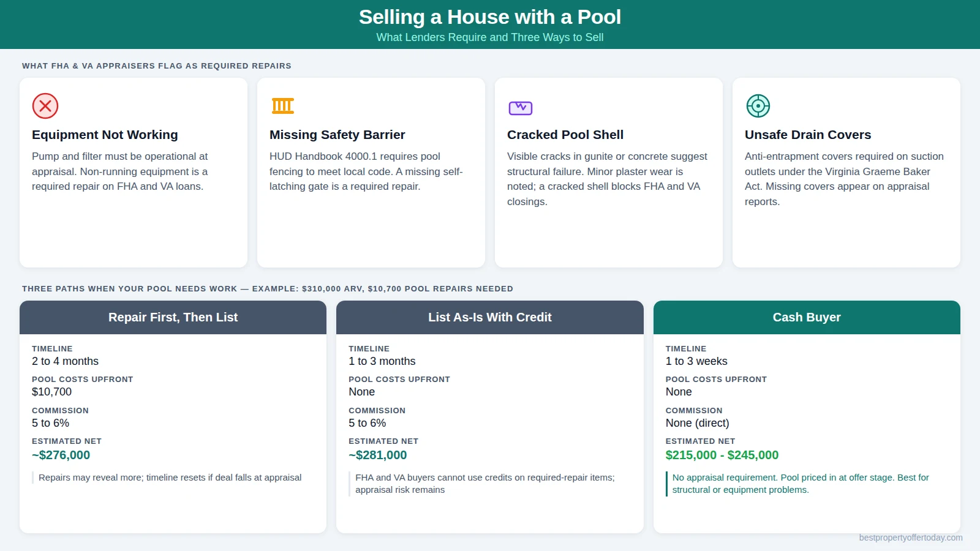Viewport: 980px width, 551px height.
Task: Click the Visible cracks in gunite description
Action: (607, 179)
